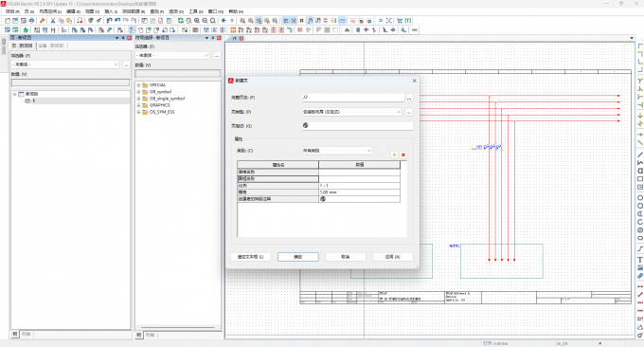This screenshot has height=347, width=644.
Task: Click the 取消 Cancel button in dialog
Action: 346,257
